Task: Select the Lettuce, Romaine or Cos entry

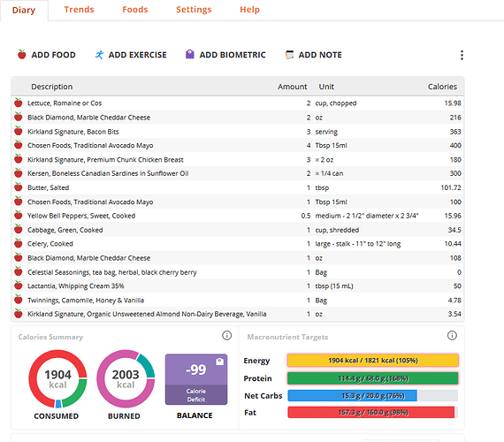Action: pos(238,103)
